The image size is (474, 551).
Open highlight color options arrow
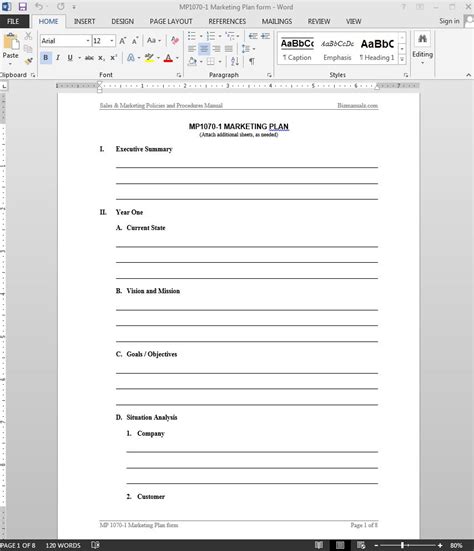pos(158,58)
